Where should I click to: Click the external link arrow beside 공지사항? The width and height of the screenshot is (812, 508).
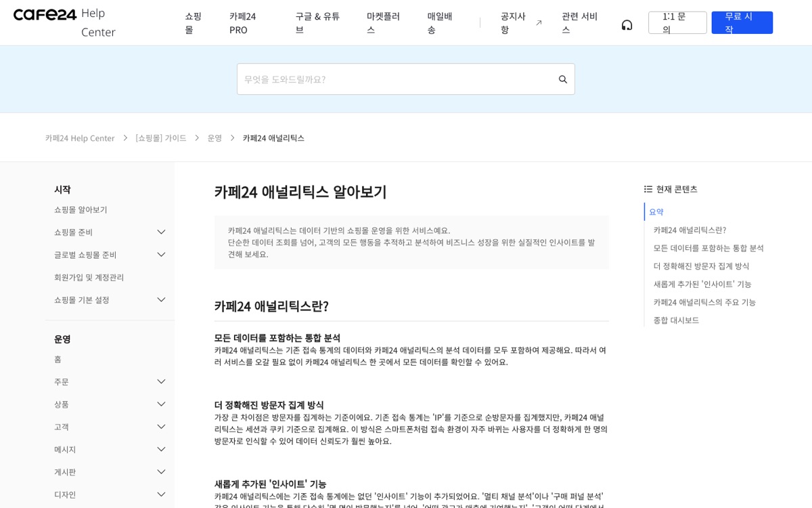539,23
